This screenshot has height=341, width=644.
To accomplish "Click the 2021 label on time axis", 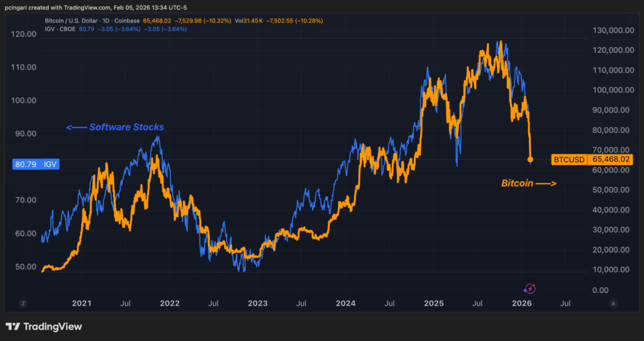I will (82, 303).
